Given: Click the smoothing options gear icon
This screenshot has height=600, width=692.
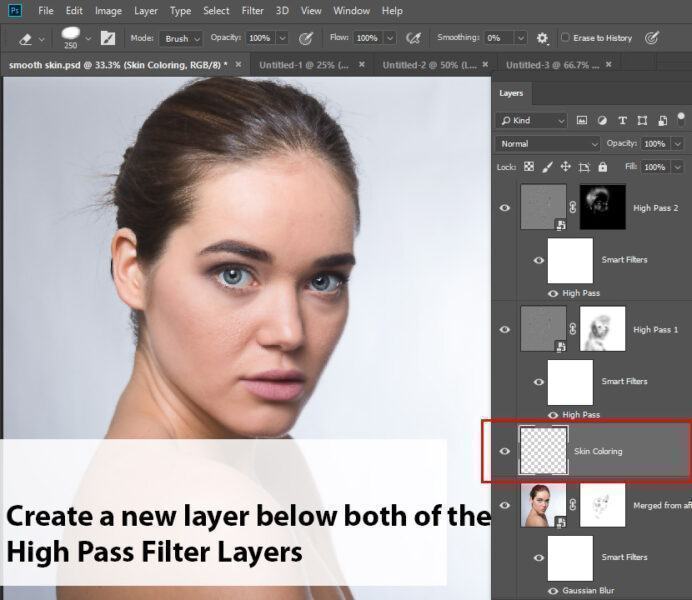Looking at the screenshot, I should click(x=542, y=38).
